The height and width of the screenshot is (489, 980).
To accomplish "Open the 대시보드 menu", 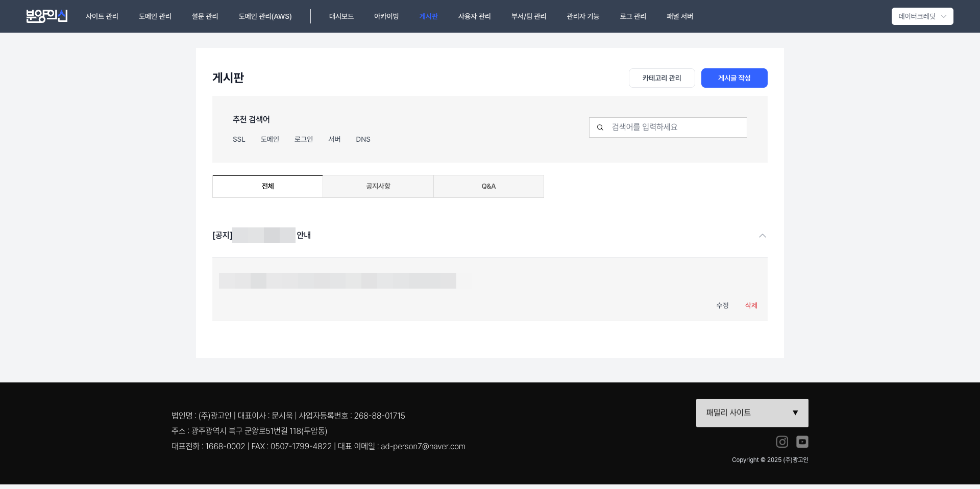I will [341, 16].
